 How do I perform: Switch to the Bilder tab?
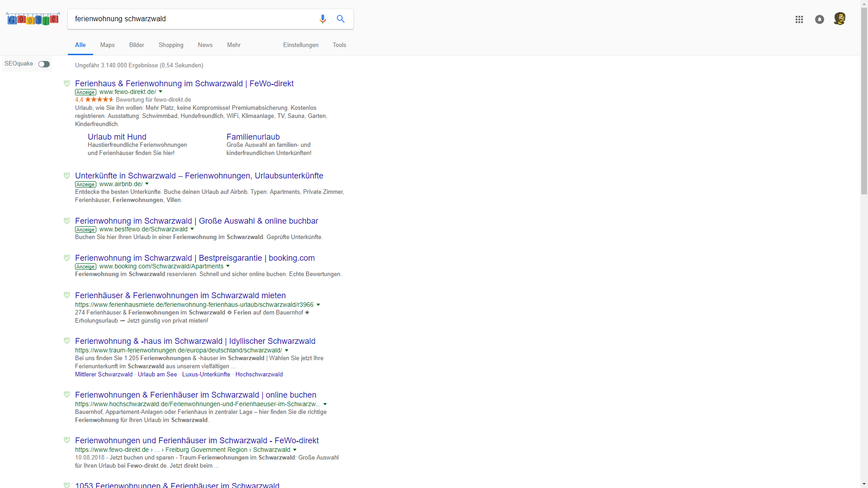tap(137, 45)
